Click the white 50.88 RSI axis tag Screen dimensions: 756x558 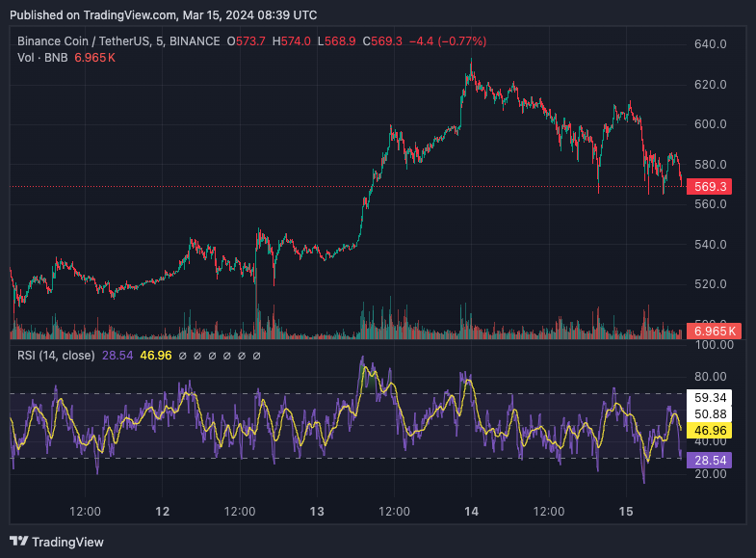706,413
